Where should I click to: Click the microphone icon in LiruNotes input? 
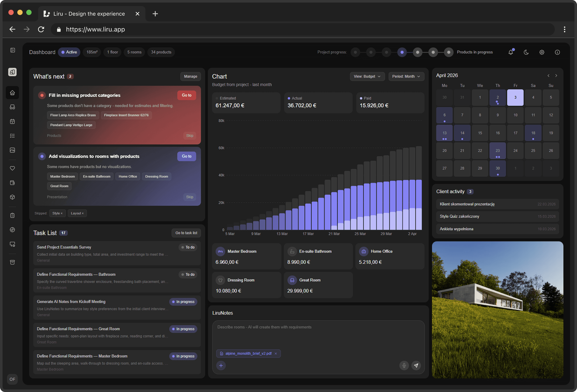[404, 365]
